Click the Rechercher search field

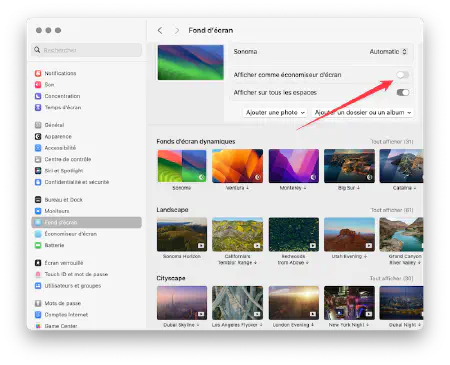(87, 50)
